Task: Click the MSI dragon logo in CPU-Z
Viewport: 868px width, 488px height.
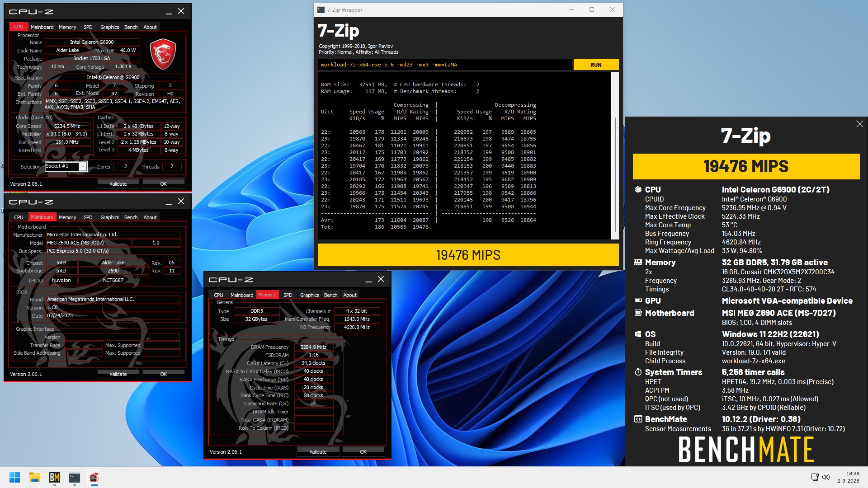Action: (x=163, y=54)
